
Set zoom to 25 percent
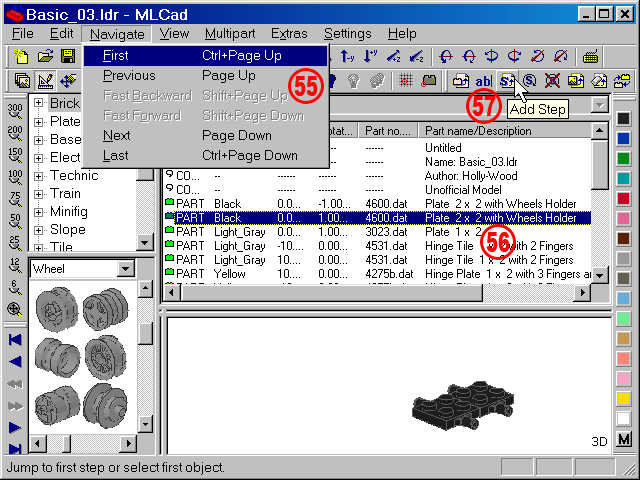(x=15, y=243)
